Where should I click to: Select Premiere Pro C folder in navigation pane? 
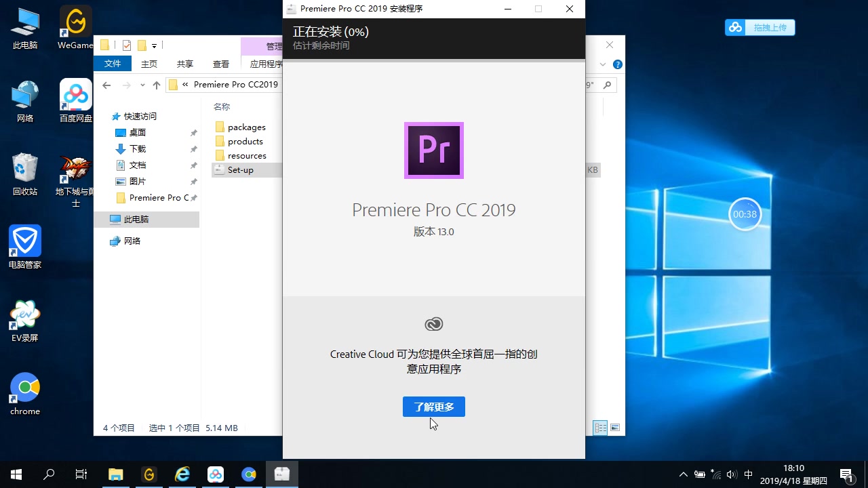154,198
